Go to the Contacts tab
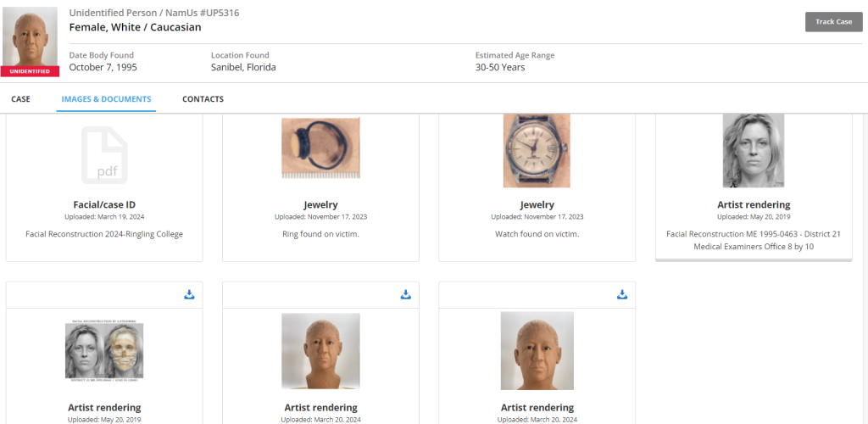The image size is (868, 424). pyautogui.click(x=203, y=99)
